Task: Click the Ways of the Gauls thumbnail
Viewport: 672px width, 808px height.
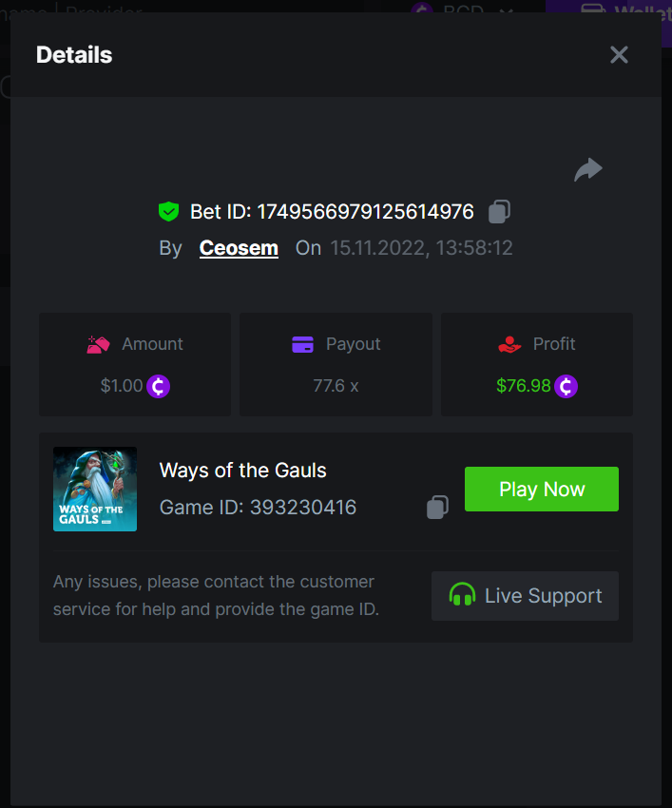Action: point(95,490)
